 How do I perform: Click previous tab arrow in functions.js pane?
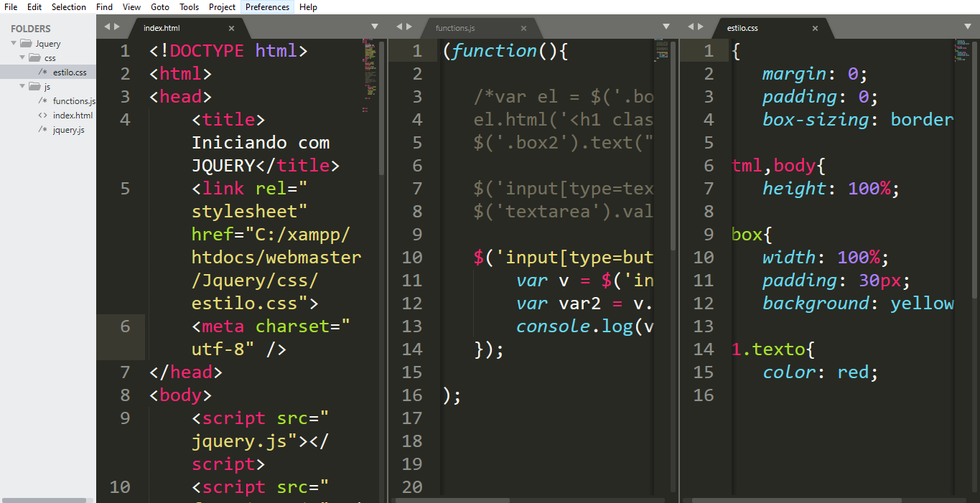399,27
